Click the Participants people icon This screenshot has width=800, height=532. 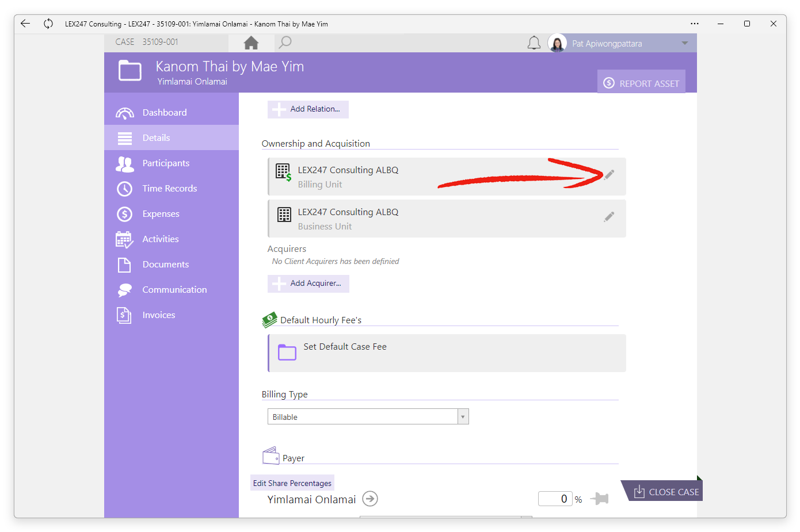pos(125,164)
